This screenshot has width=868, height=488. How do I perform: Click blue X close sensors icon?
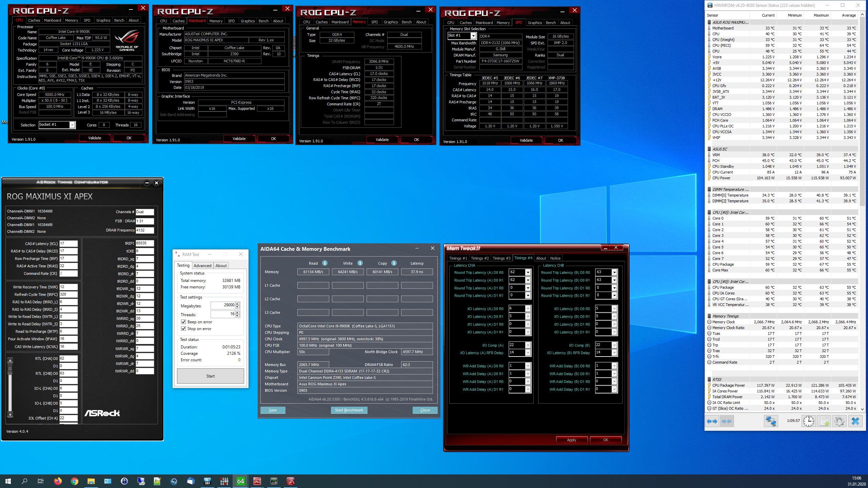[x=855, y=421]
